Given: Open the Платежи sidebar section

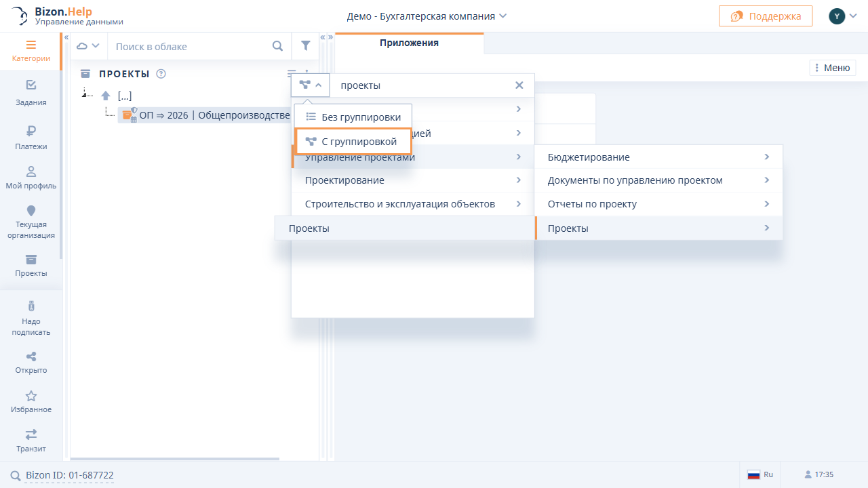Looking at the screenshot, I should pos(31,137).
